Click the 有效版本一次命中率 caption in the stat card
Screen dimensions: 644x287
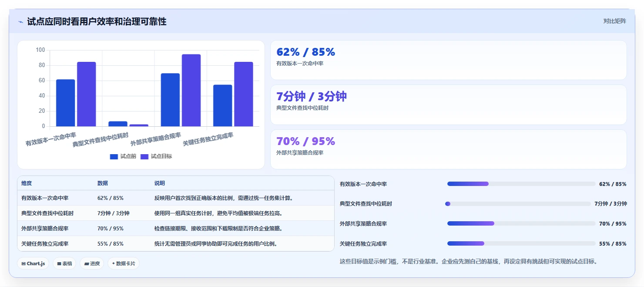pyautogui.click(x=300, y=64)
